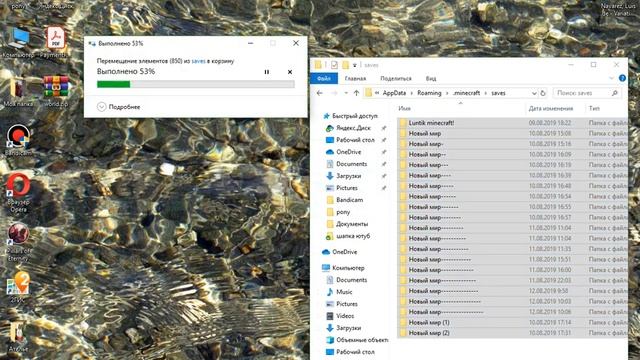Click properties icon in quick access toolbar
This screenshot has height=360, width=640.
coord(334,65)
